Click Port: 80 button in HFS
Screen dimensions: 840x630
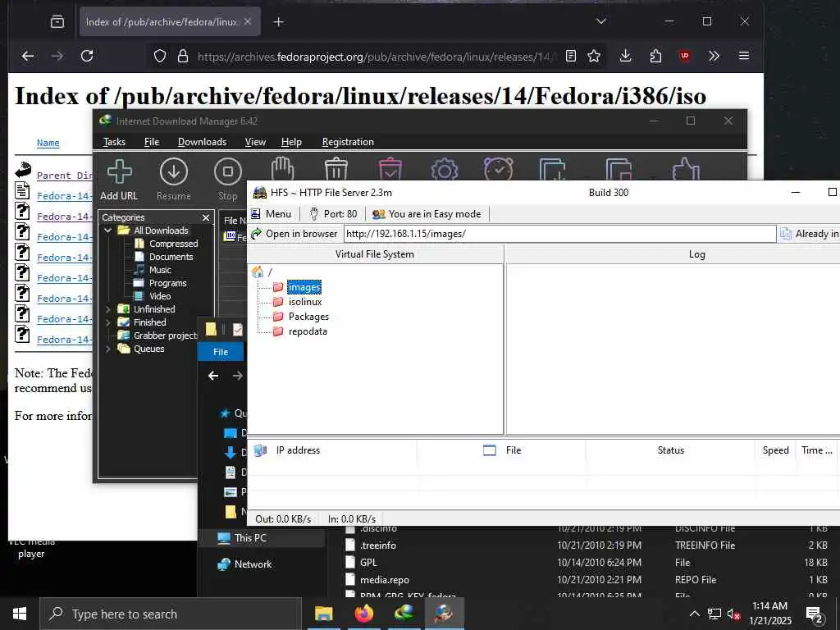coord(333,214)
